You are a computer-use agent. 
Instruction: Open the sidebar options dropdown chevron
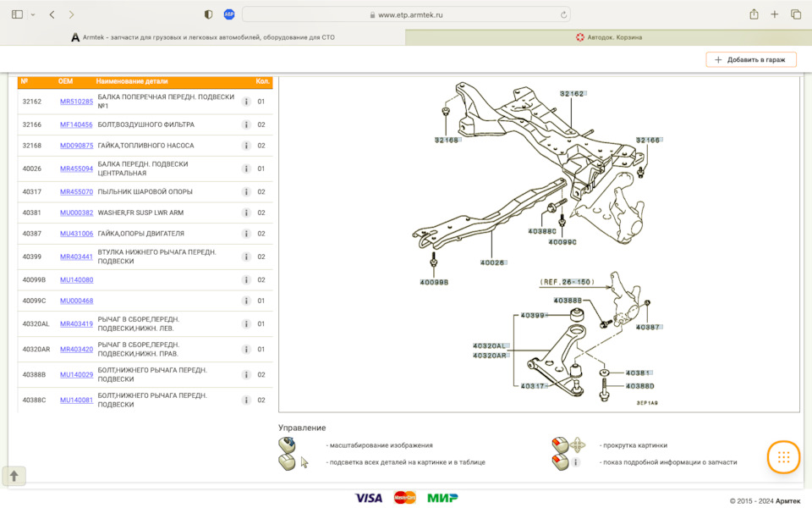(33, 15)
